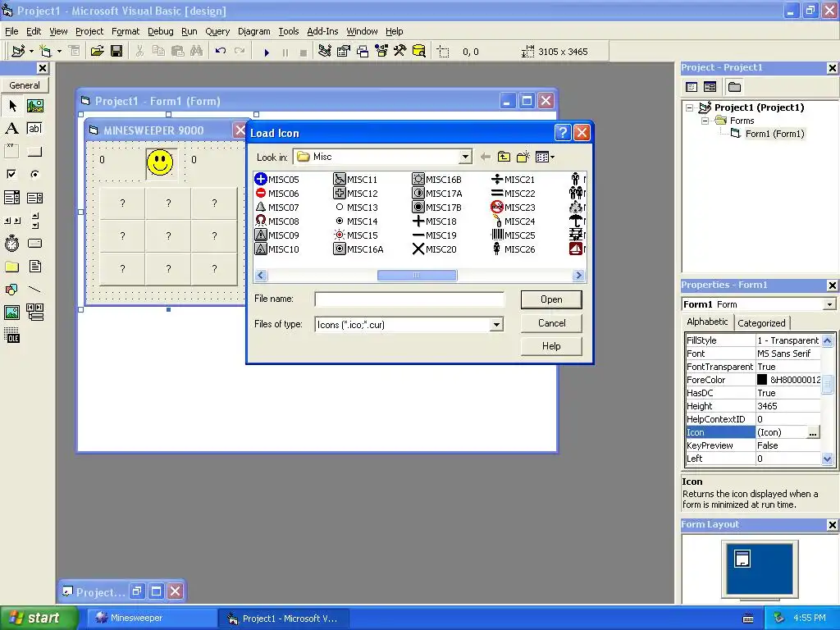The height and width of the screenshot is (630, 840).
Task: Click right arrow of file list scrollbar
Action: [578, 276]
